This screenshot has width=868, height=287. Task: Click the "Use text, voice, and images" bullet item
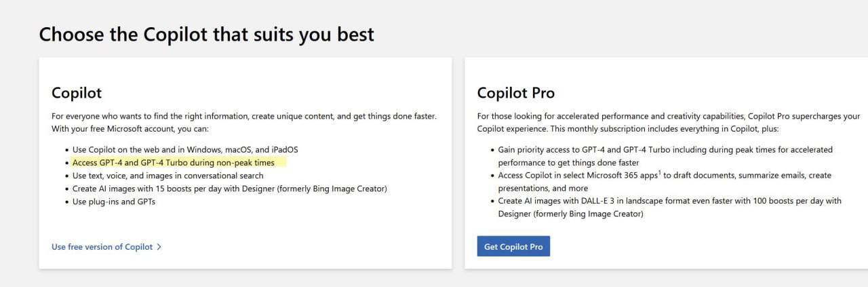[x=167, y=176]
